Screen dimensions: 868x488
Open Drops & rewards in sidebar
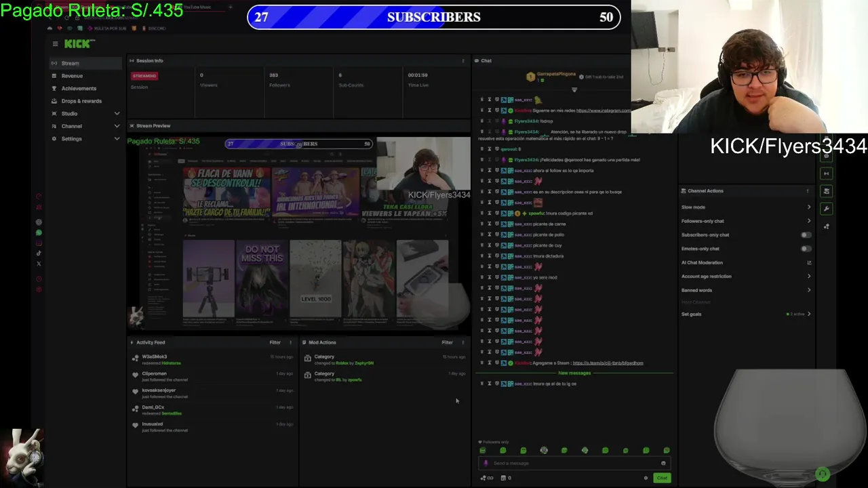[x=85, y=101]
